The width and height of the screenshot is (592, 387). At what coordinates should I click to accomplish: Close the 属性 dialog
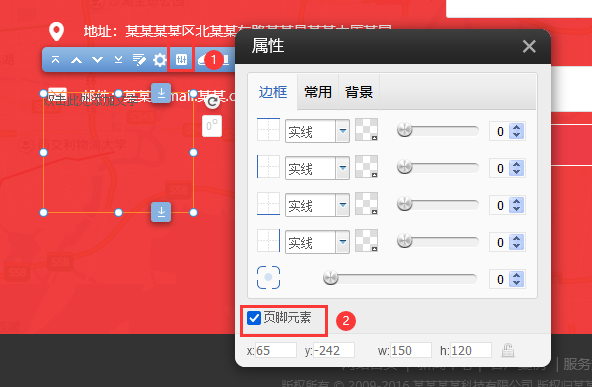point(529,46)
